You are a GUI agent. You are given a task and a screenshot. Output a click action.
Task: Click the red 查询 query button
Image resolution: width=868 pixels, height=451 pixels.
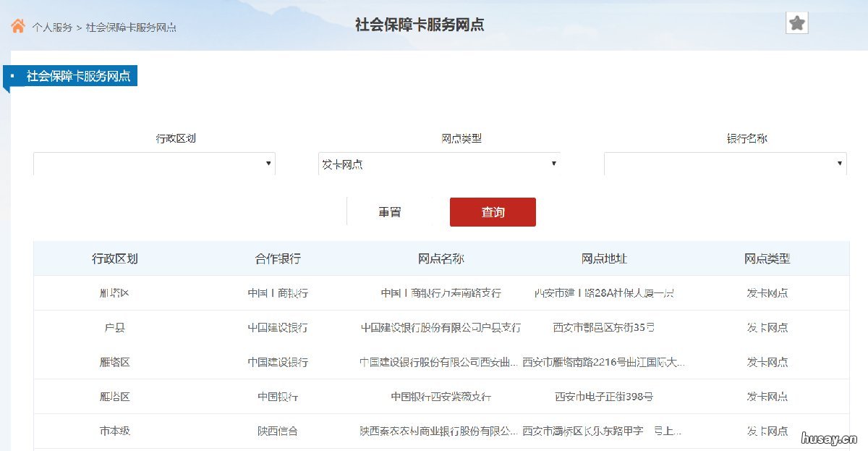[493, 211]
